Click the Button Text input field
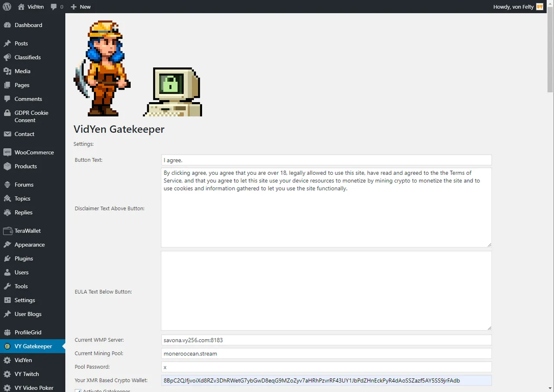This screenshot has width=554, height=392. pyautogui.click(x=326, y=160)
